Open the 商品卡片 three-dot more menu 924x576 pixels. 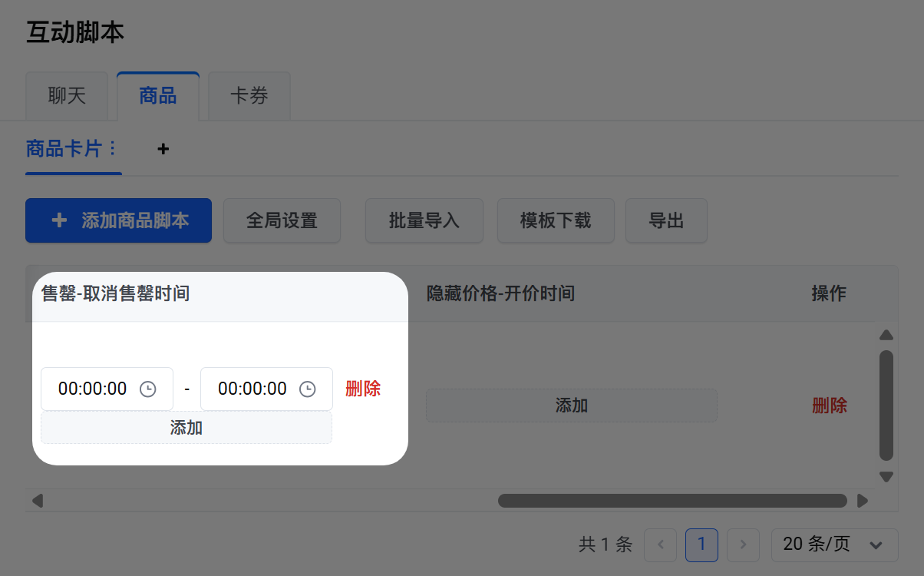112,148
